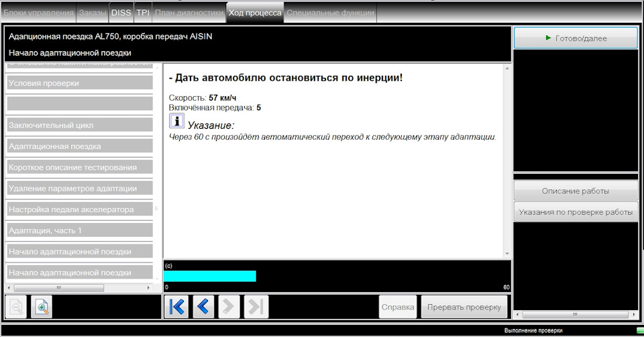
Task: Select the Ход процесса tab
Action: 255,13
